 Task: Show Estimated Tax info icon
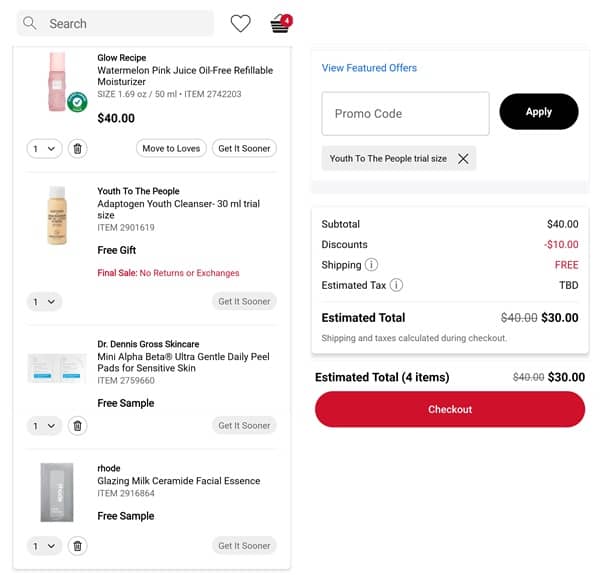pos(396,285)
